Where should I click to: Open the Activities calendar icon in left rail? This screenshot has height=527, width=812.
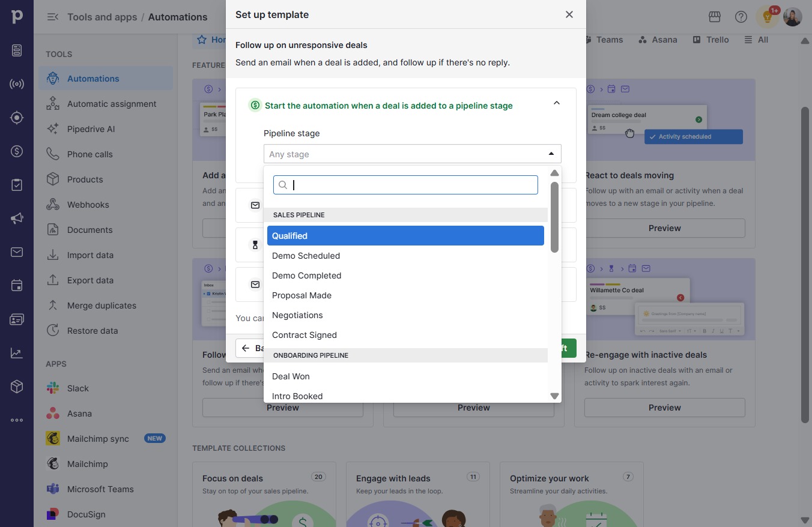(17, 286)
